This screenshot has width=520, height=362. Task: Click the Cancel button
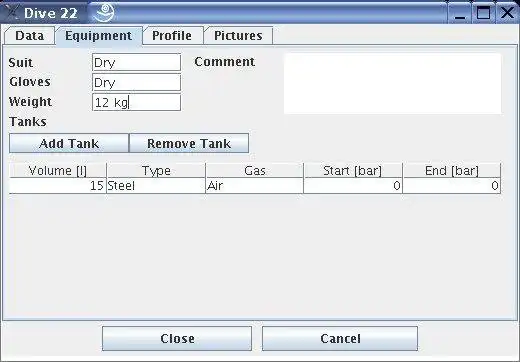tap(340, 338)
